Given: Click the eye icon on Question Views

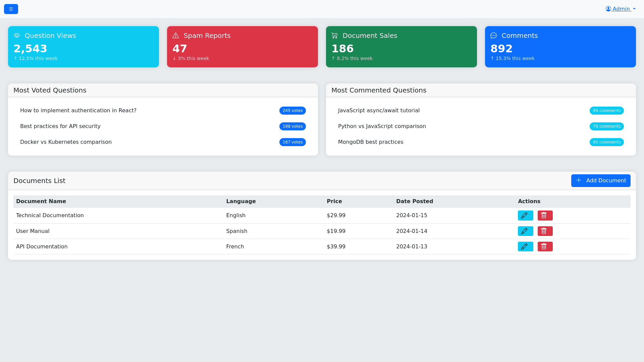Looking at the screenshot, I should 17,36.
